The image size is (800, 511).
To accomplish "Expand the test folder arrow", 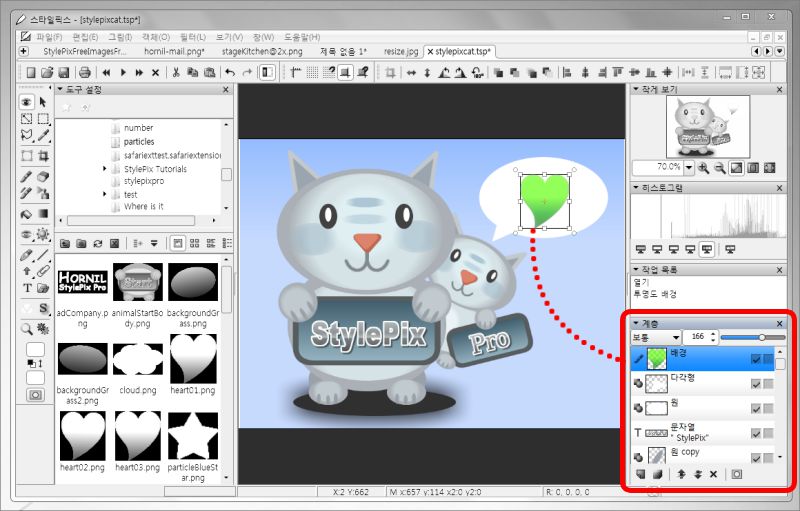I will point(105,194).
